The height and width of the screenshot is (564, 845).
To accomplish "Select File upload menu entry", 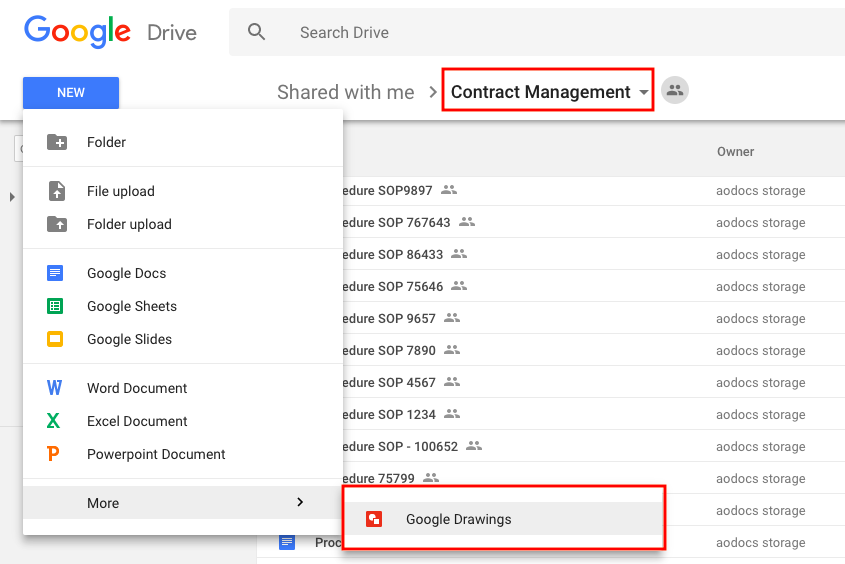I will [183, 191].
